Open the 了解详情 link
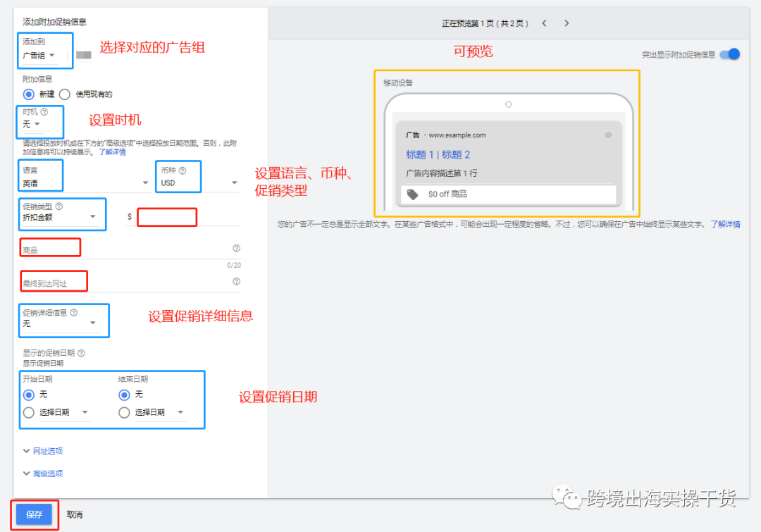 pos(111,153)
